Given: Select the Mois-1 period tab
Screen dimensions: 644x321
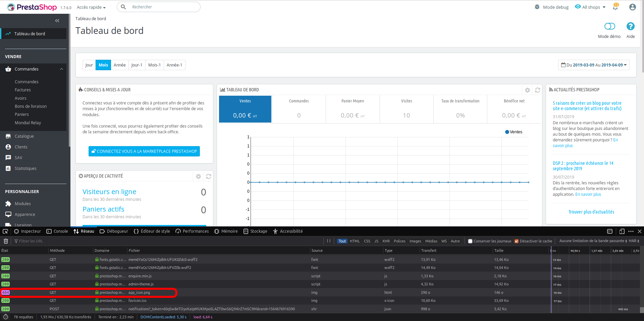Looking at the screenshot, I should tap(154, 65).
